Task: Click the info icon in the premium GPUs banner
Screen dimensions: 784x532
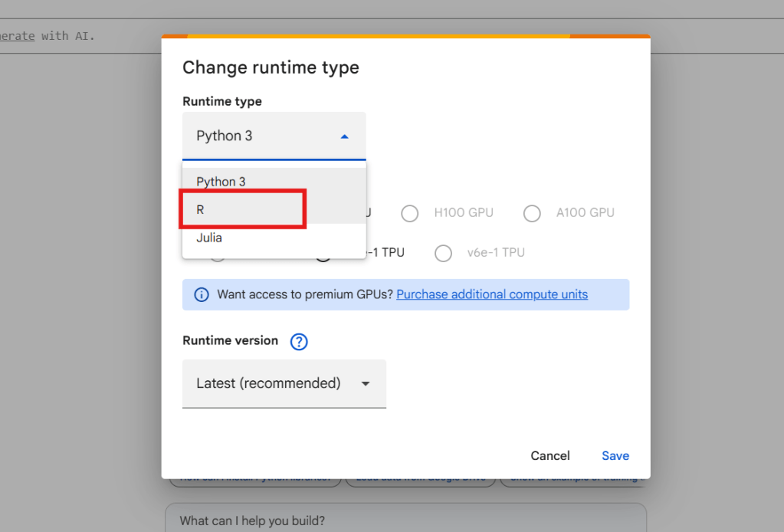Action: point(202,294)
